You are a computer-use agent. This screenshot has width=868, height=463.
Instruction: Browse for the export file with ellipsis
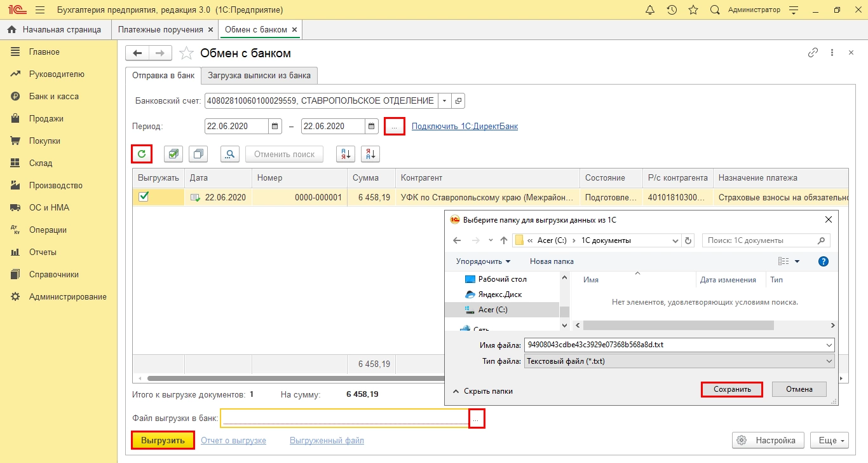[x=477, y=418]
